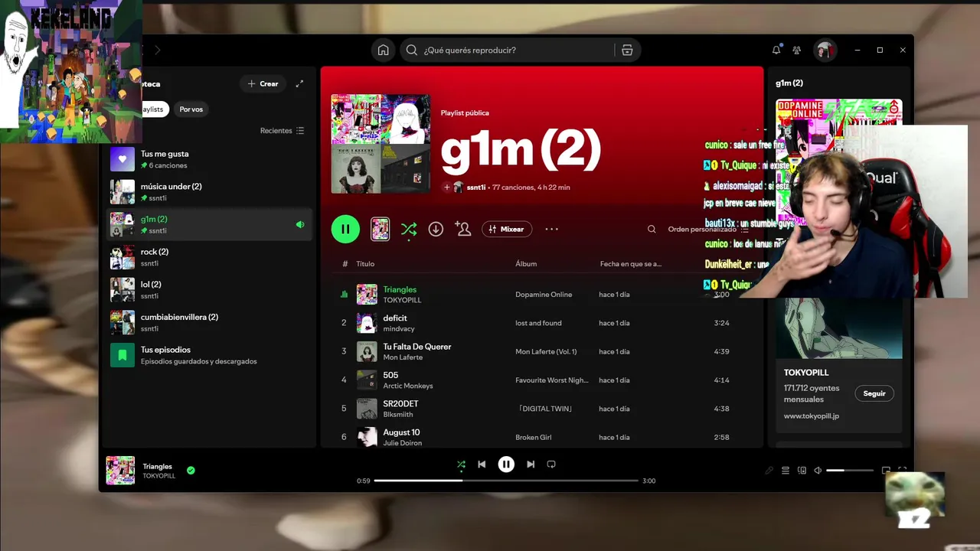Open the play queue icon
This screenshot has width=980, height=551.
point(786,471)
